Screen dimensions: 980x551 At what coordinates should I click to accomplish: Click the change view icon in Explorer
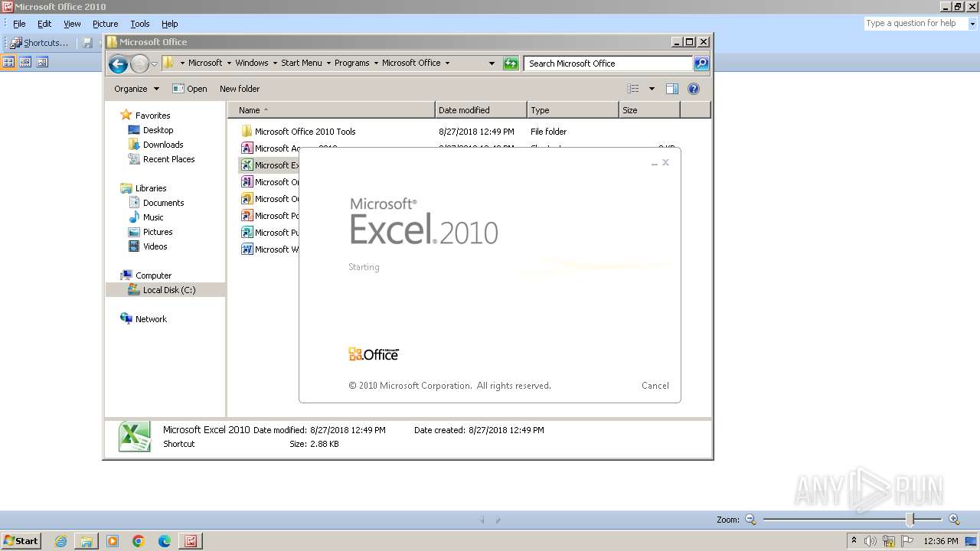pos(633,89)
